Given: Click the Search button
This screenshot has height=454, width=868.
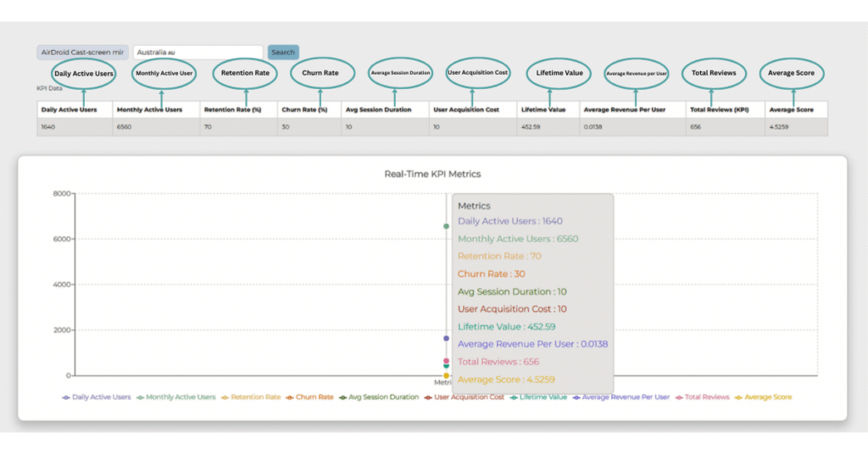Looking at the screenshot, I should coord(283,53).
